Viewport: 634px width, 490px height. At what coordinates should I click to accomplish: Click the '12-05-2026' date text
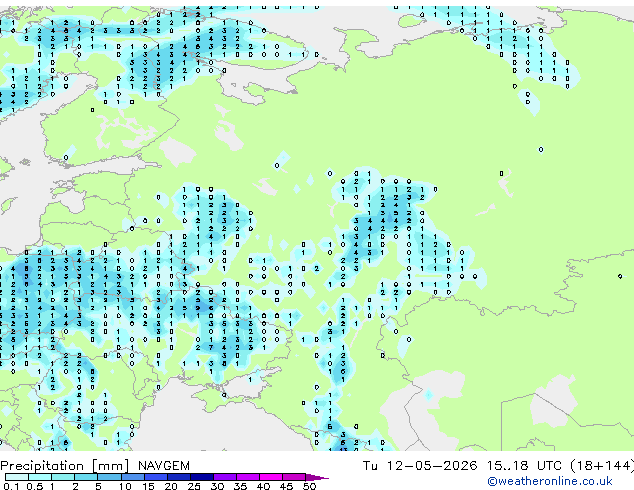click(431, 466)
